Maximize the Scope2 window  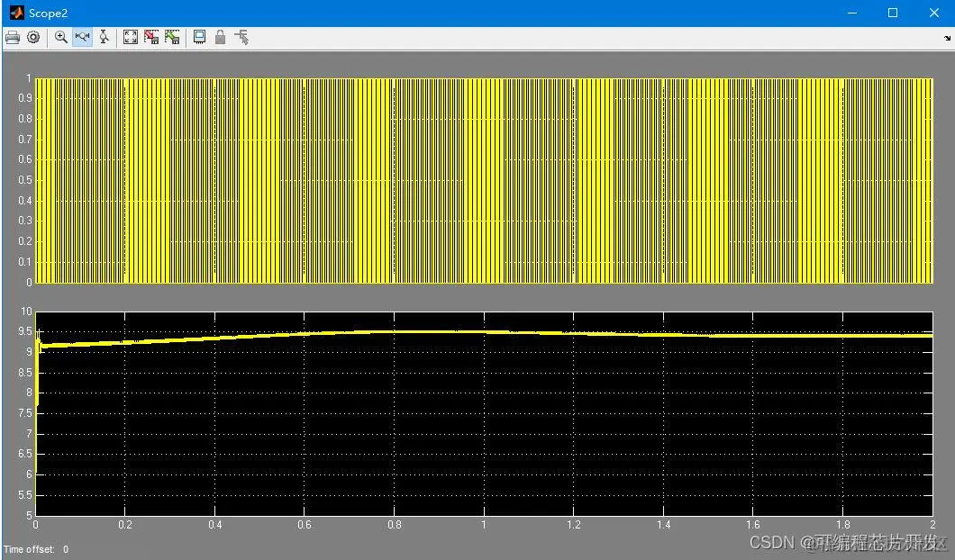pyautogui.click(x=893, y=13)
